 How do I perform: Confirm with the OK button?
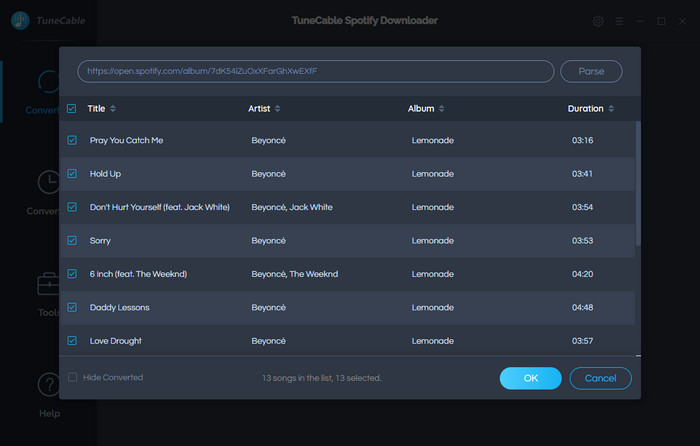click(x=530, y=378)
